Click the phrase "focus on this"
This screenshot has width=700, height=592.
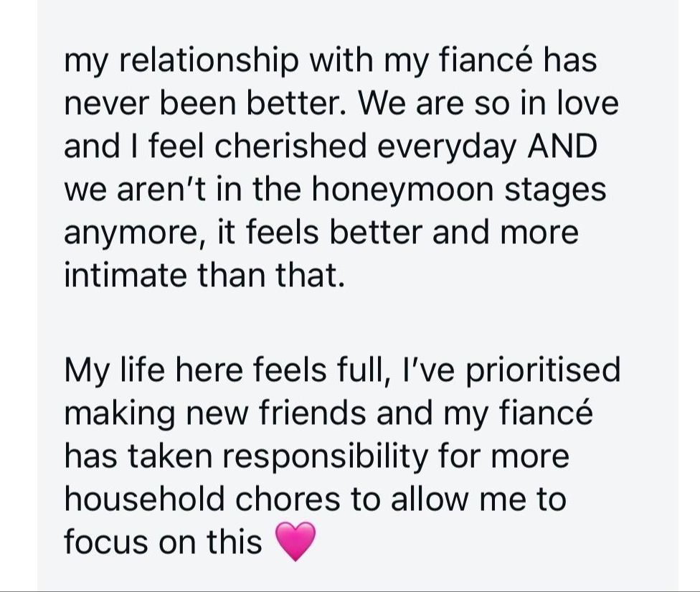[163, 542]
